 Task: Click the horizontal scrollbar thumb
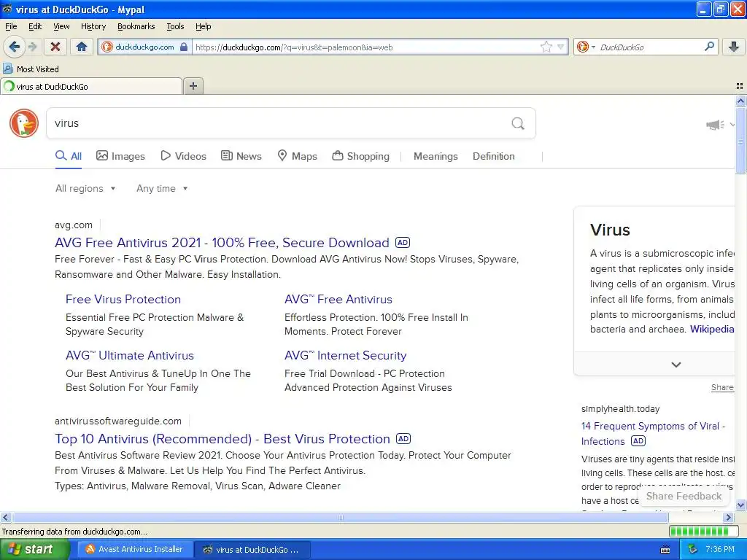(x=340, y=517)
